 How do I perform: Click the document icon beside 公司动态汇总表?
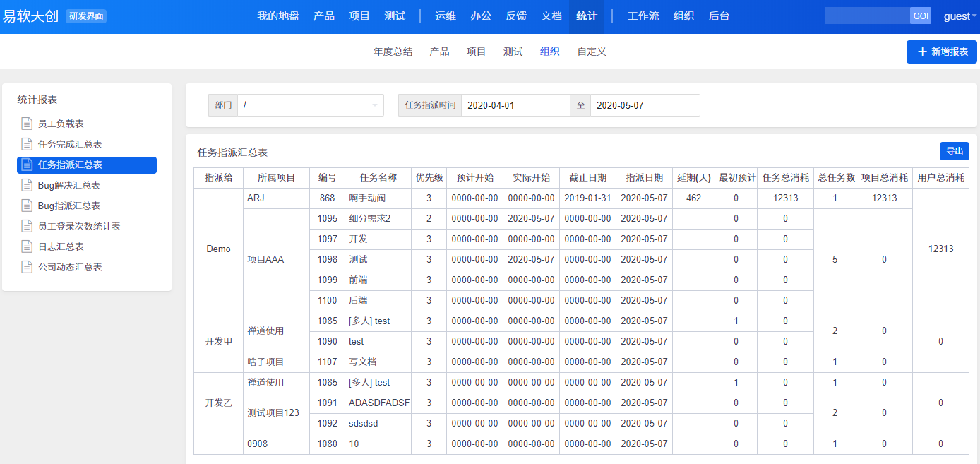[x=27, y=267]
